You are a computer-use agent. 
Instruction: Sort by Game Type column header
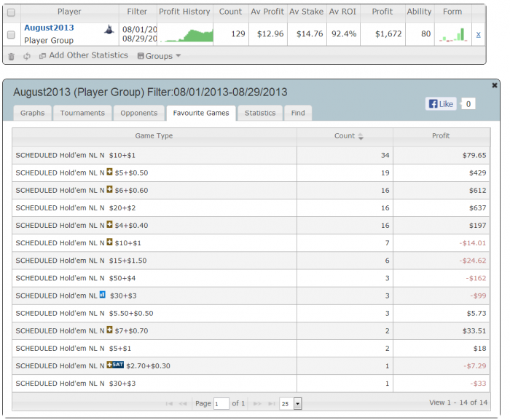click(x=154, y=136)
